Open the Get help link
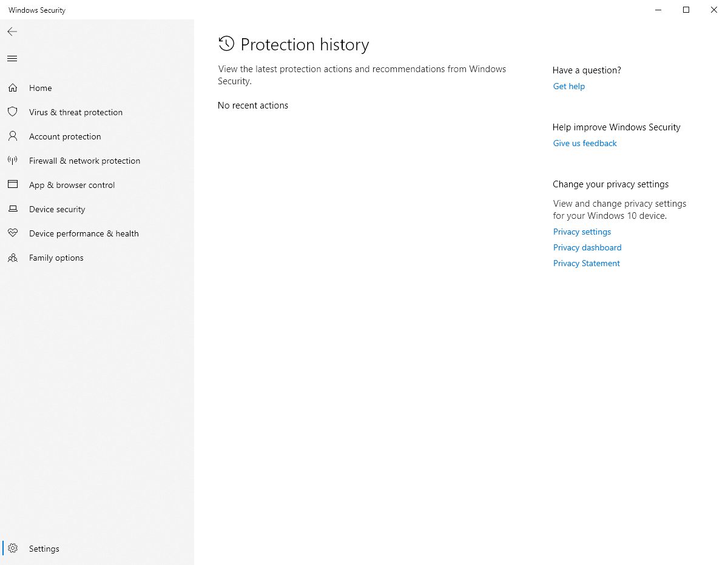 569,86
